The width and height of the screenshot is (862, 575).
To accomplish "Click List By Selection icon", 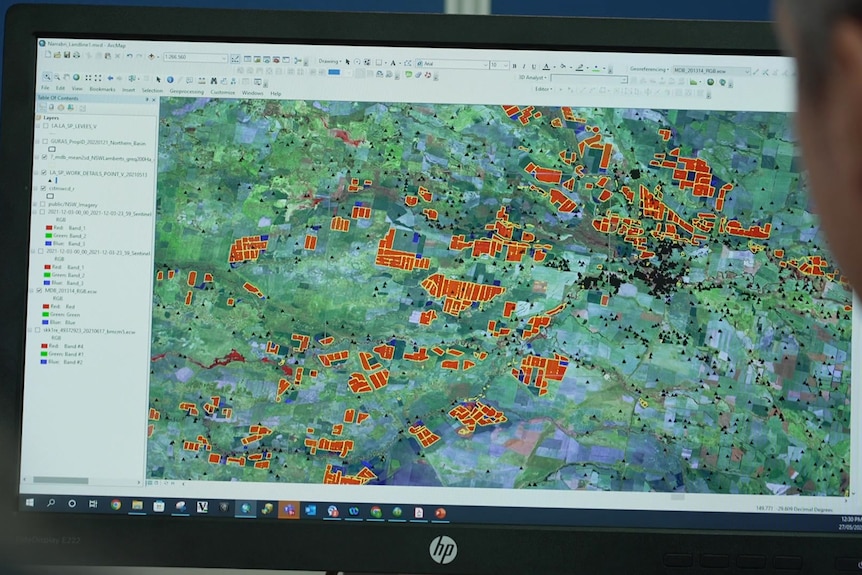I will 70,107.
